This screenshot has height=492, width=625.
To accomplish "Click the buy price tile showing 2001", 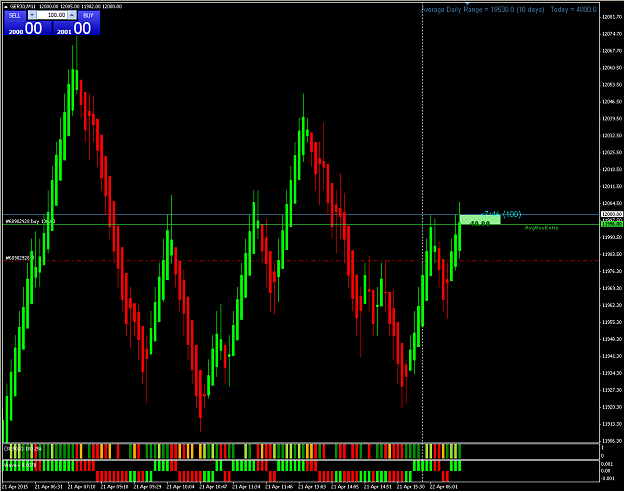I will pos(76,28).
